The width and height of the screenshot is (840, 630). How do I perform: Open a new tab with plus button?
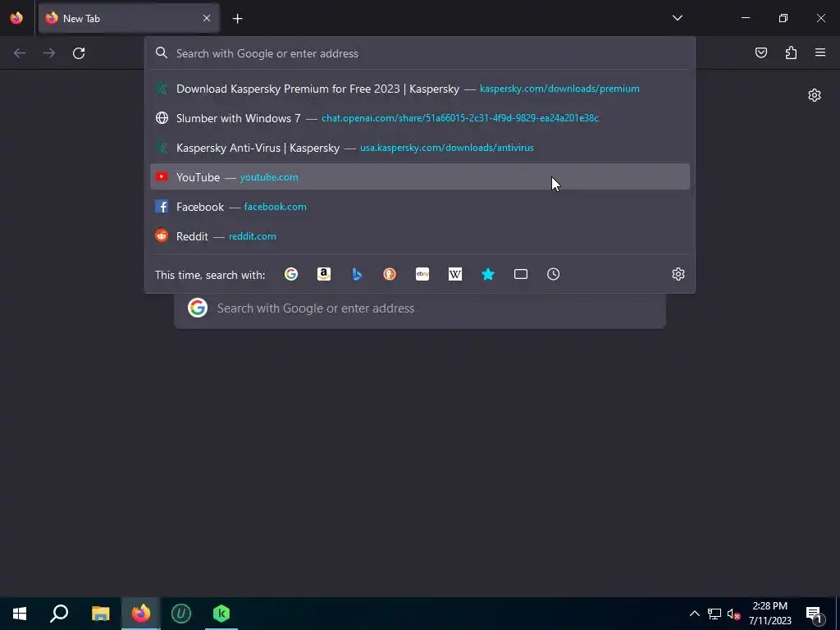237,19
